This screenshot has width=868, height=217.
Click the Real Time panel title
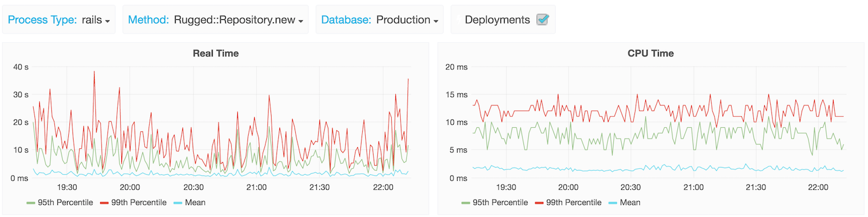point(215,53)
